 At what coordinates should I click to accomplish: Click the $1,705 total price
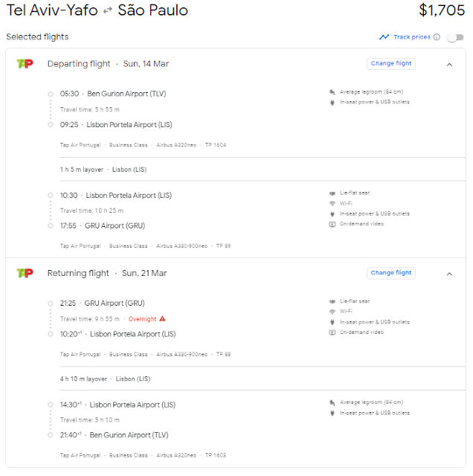coord(442,10)
